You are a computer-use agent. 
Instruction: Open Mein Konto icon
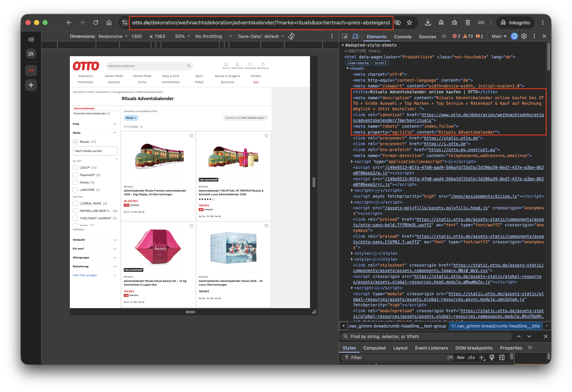(x=237, y=66)
